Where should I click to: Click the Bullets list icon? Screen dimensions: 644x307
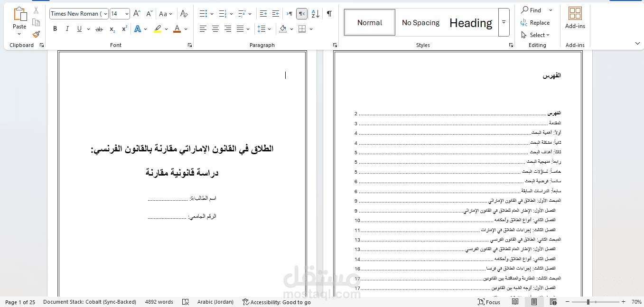203,14
